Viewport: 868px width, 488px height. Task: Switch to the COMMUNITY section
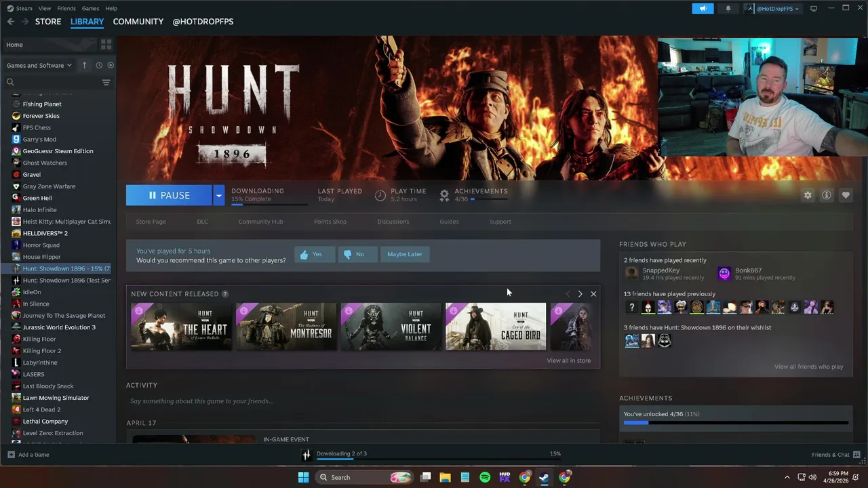(138, 22)
